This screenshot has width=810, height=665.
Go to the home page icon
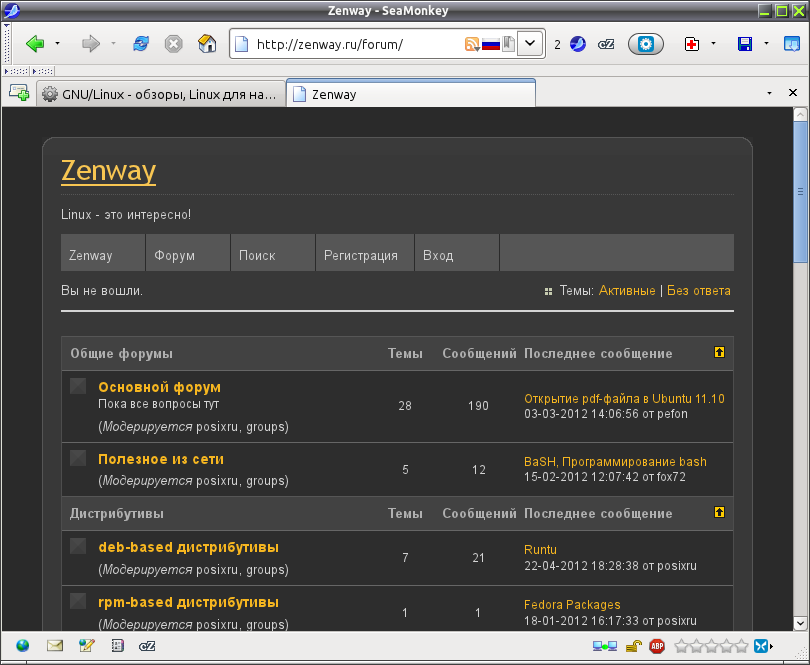207,44
